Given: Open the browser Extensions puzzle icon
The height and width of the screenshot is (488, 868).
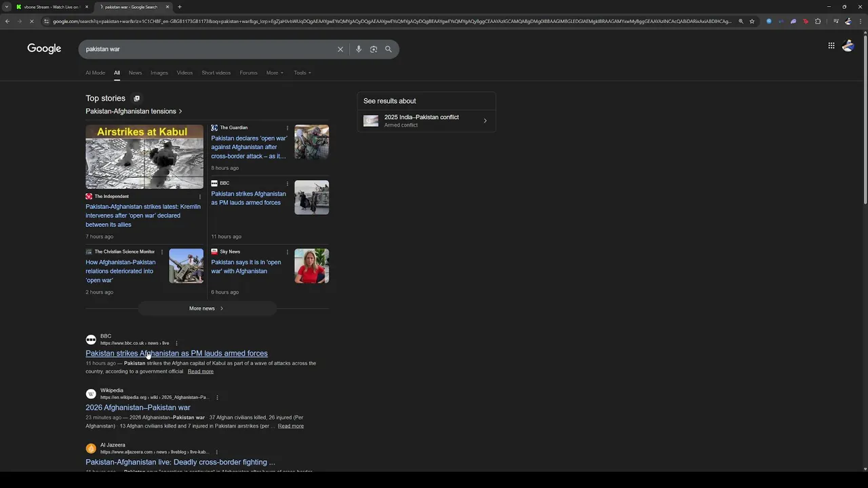Looking at the screenshot, I should coord(818,21).
